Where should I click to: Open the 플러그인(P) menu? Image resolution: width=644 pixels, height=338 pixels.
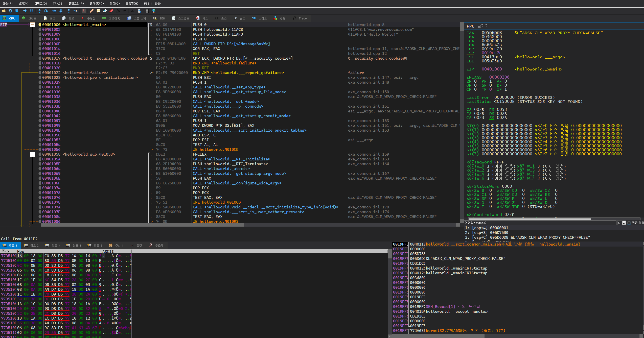click(x=76, y=4)
